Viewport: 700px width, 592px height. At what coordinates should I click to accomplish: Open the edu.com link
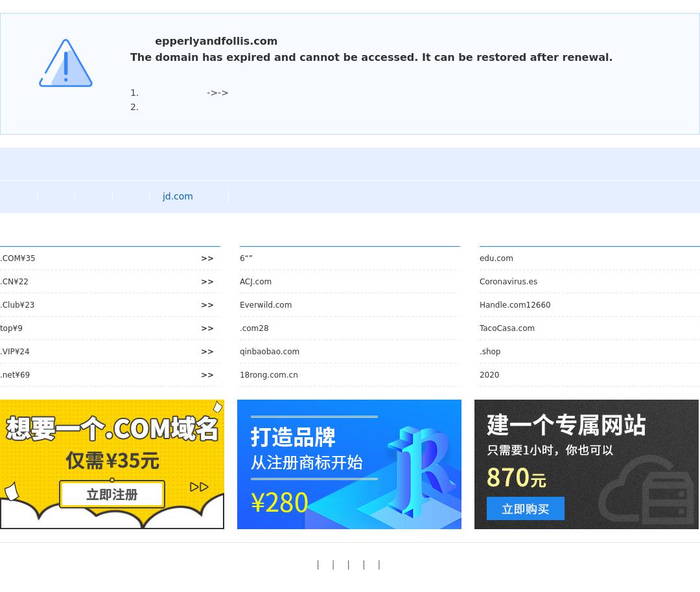(496, 258)
